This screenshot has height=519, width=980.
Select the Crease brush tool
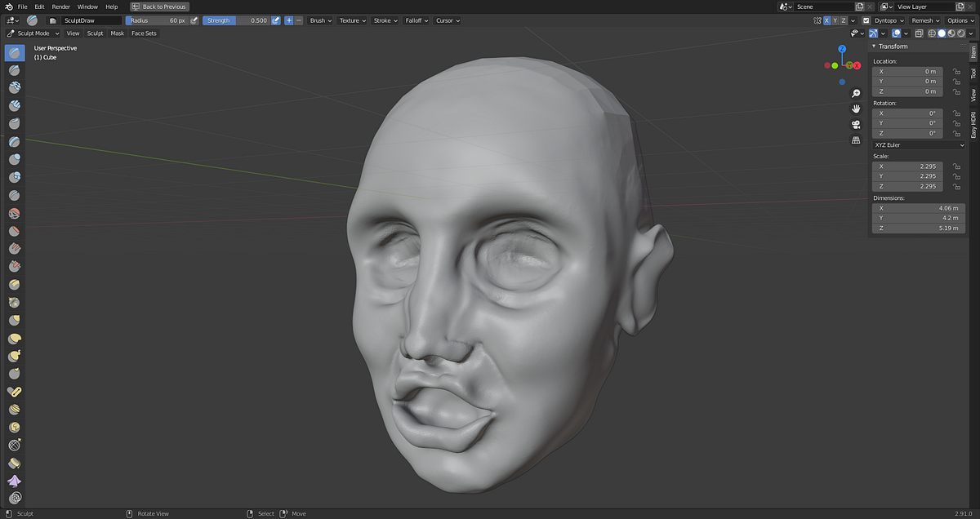click(15, 196)
